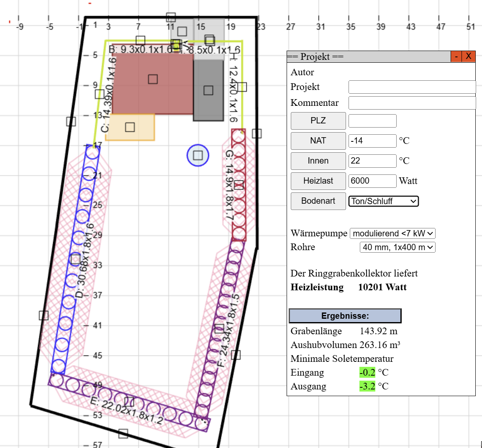
Task: Open the Rohre pipe selection dropdown
Action: pos(397,247)
